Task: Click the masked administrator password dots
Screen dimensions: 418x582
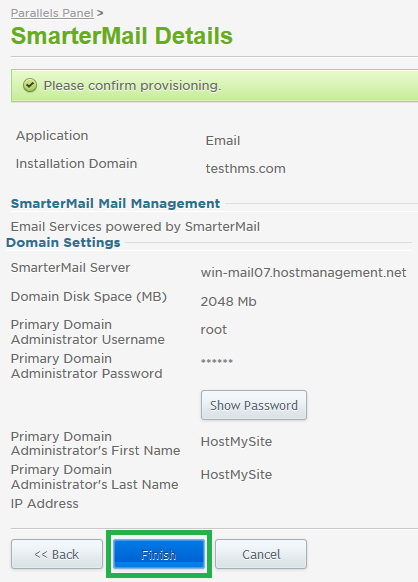Action: [217, 361]
